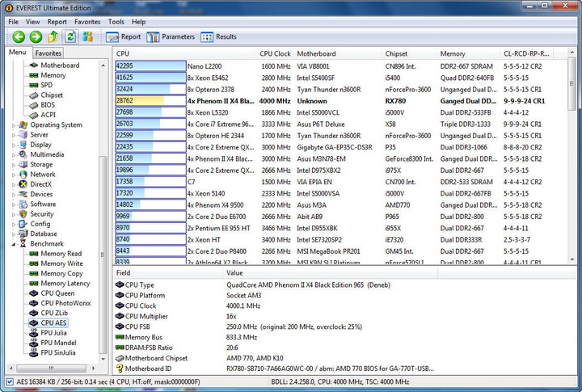
Task: Click the CPU Multiplier field row
Action: [275, 316]
